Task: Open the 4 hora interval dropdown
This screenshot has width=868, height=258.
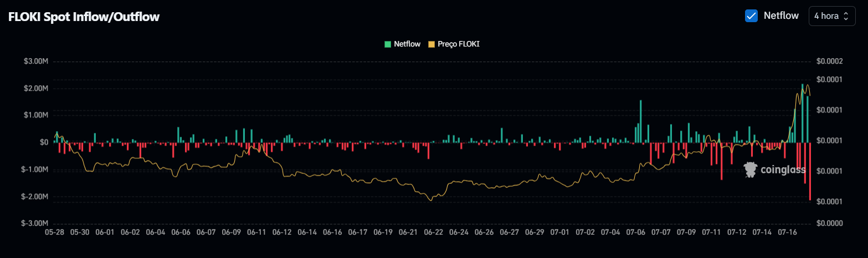Action: pyautogui.click(x=831, y=16)
